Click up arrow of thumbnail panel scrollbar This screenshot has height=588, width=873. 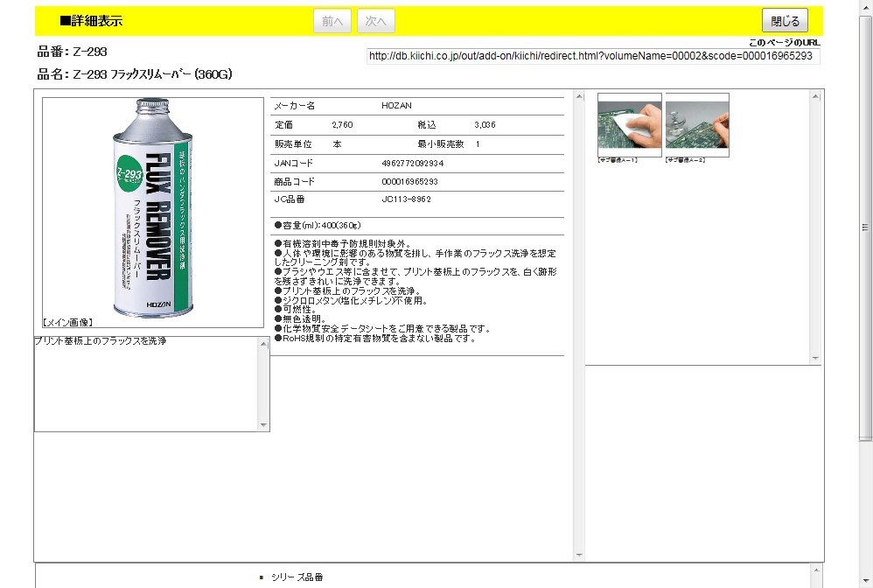(815, 96)
